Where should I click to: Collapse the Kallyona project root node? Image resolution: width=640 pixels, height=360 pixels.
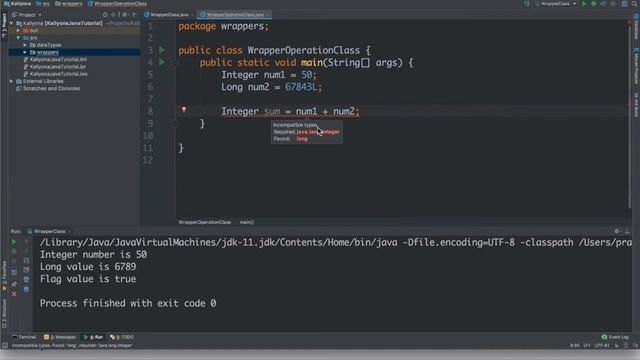click(x=12, y=23)
